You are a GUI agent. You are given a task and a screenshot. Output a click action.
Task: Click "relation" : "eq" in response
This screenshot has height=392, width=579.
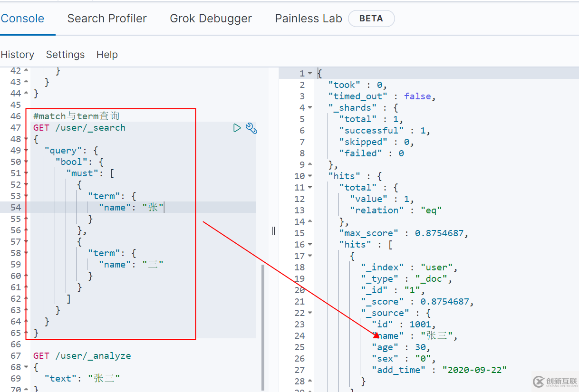pyautogui.click(x=396, y=210)
